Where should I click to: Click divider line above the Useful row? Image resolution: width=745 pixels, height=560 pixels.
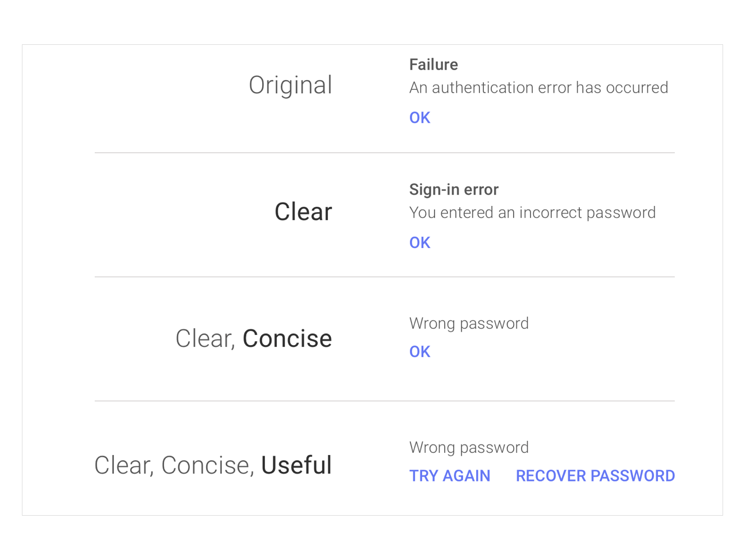click(x=385, y=401)
